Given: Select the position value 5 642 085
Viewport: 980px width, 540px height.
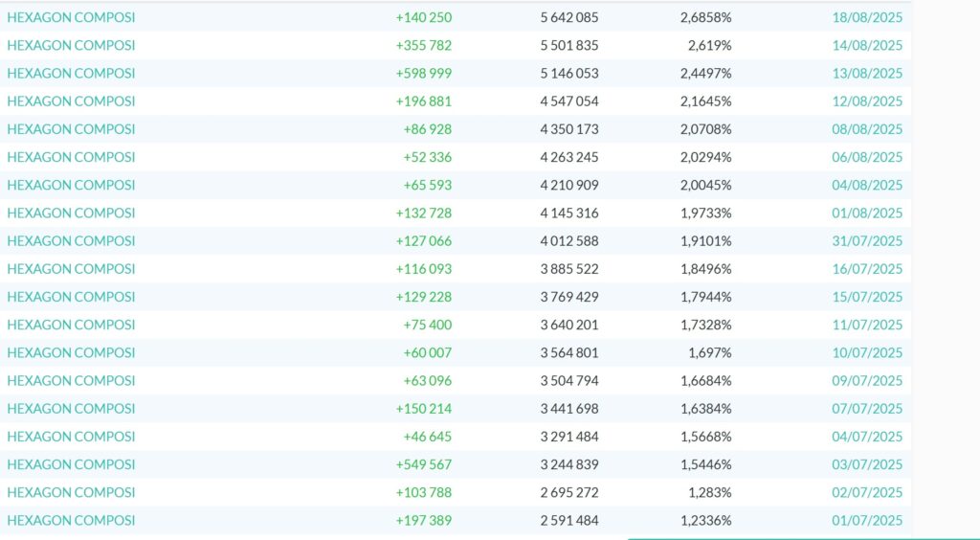Looking at the screenshot, I should coord(569,17).
